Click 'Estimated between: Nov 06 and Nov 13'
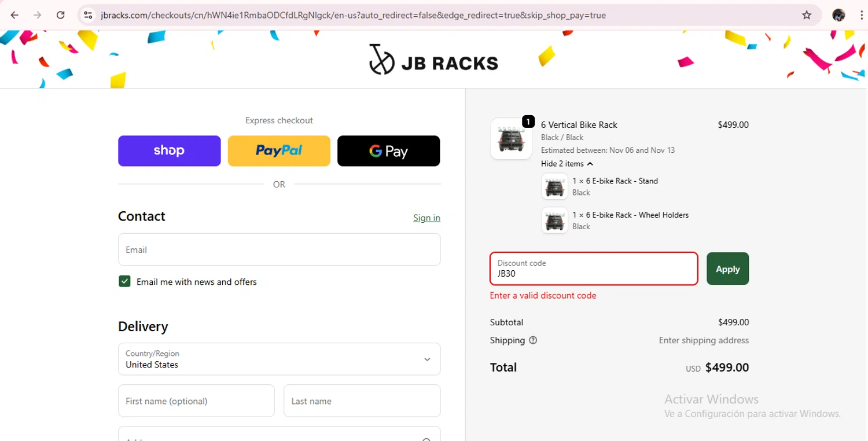The width and height of the screenshot is (868, 441). point(608,150)
